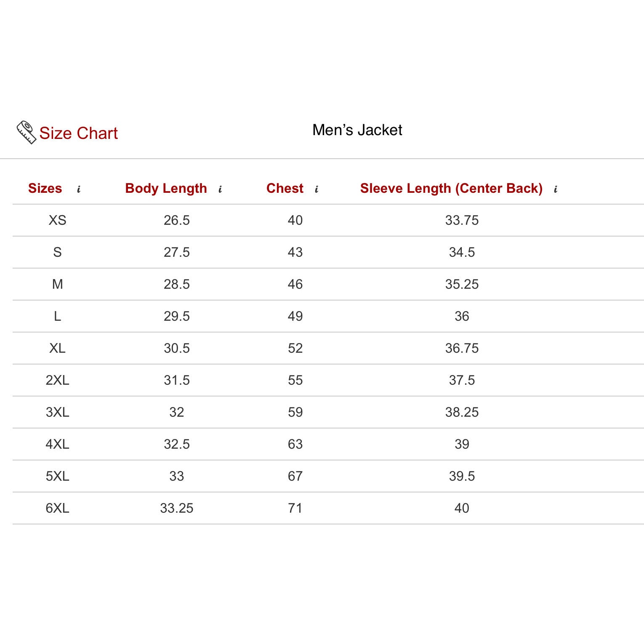Open the Sleeve Length info icon
The image size is (644, 644).
[x=556, y=189]
